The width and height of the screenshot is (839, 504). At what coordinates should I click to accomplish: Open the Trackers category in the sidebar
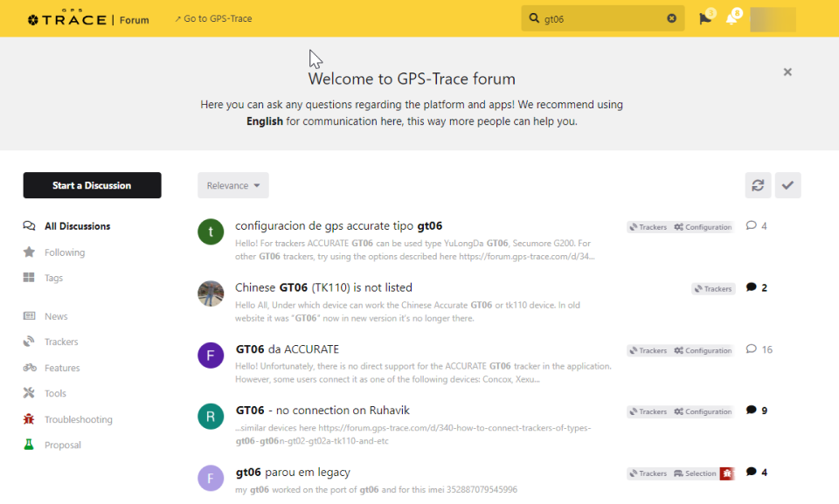[61, 342]
